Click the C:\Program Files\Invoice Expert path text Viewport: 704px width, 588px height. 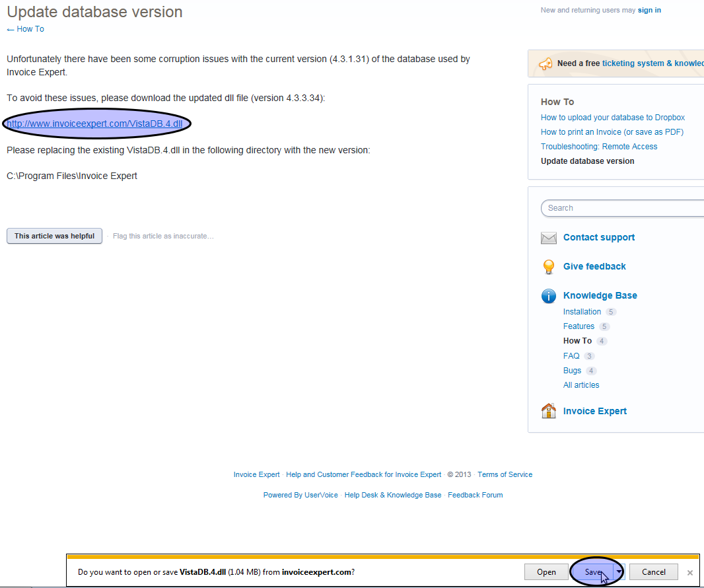click(72, 176)
